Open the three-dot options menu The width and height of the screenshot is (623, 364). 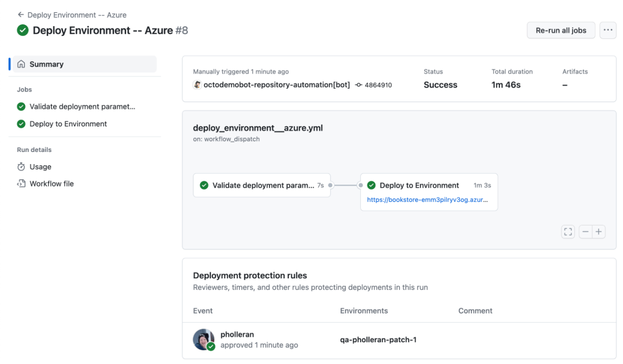pos(607,30)
